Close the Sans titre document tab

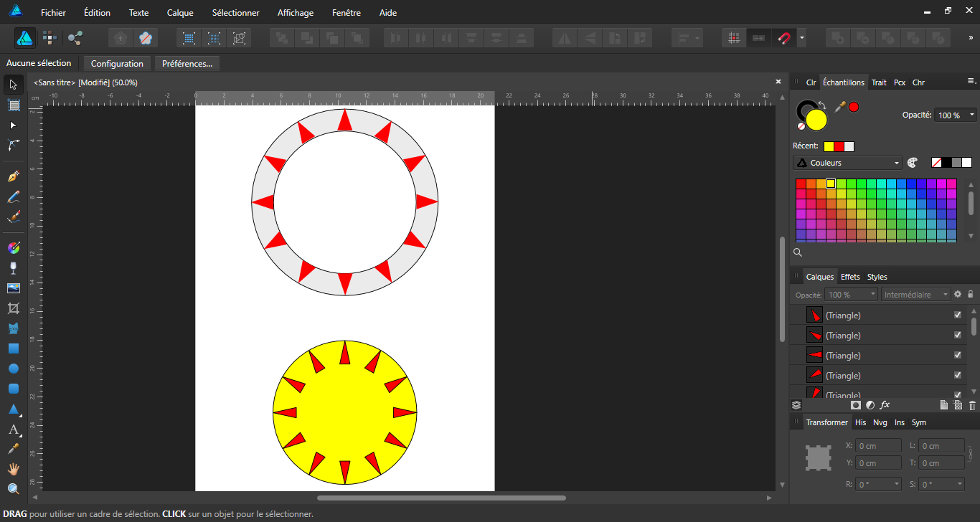click(778, 82)
